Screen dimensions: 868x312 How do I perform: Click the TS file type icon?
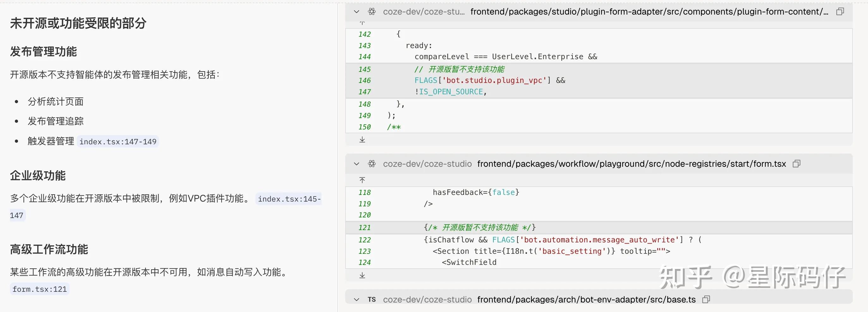(372, 300)
